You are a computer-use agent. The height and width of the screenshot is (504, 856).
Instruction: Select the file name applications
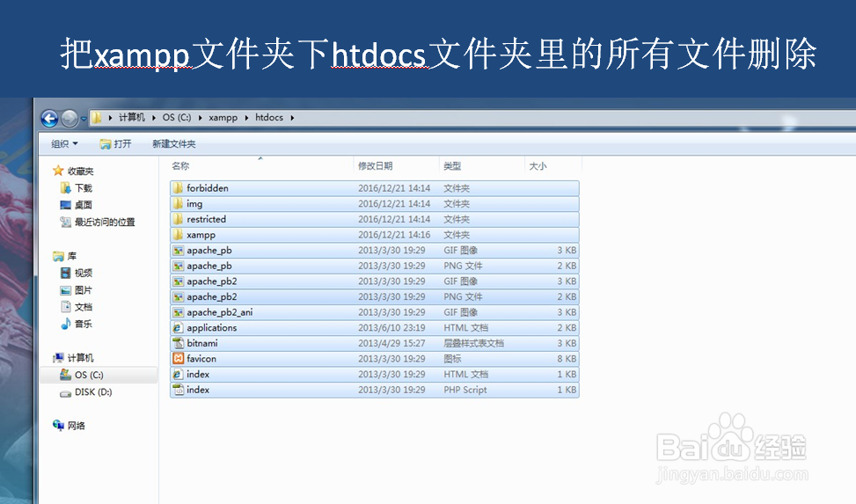(212, 327)
